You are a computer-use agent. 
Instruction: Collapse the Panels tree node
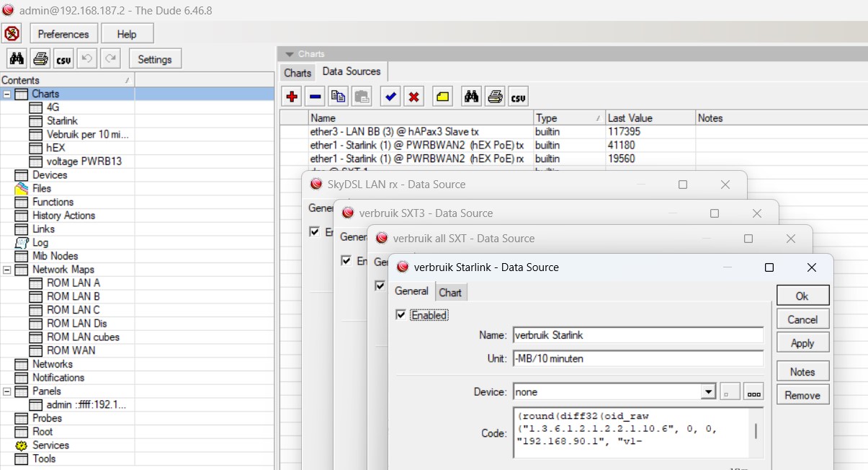coord(7,391)
